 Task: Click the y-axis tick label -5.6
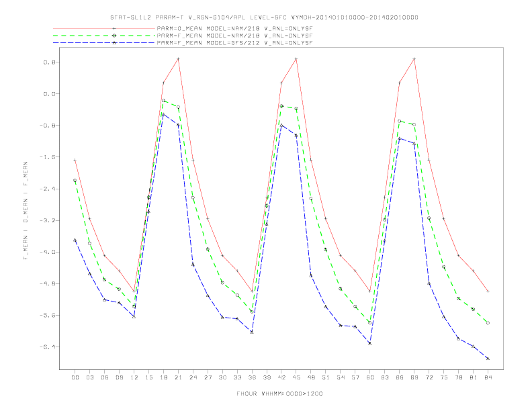pyautogui.click(x=47, y=316)
